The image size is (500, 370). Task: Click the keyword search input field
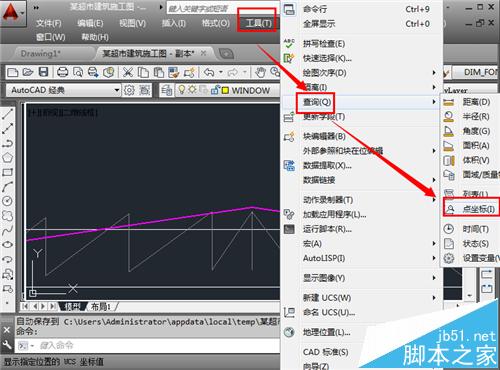pos(223,8)
